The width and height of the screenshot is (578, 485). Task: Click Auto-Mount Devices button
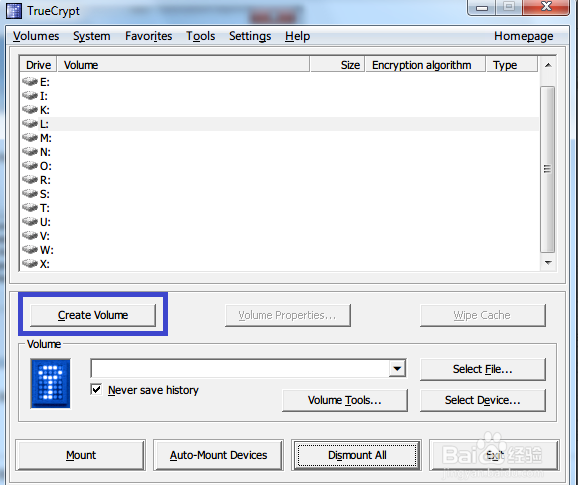(218, 455)
